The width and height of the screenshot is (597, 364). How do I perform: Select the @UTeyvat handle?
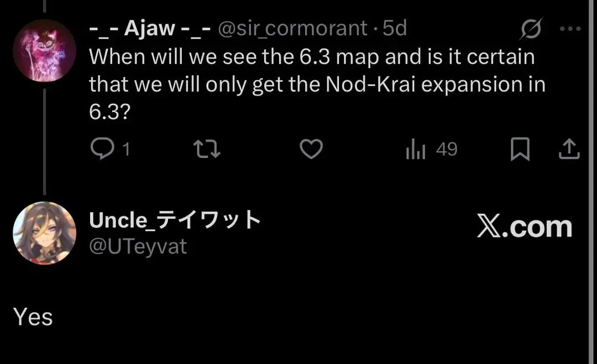(138, 246)
